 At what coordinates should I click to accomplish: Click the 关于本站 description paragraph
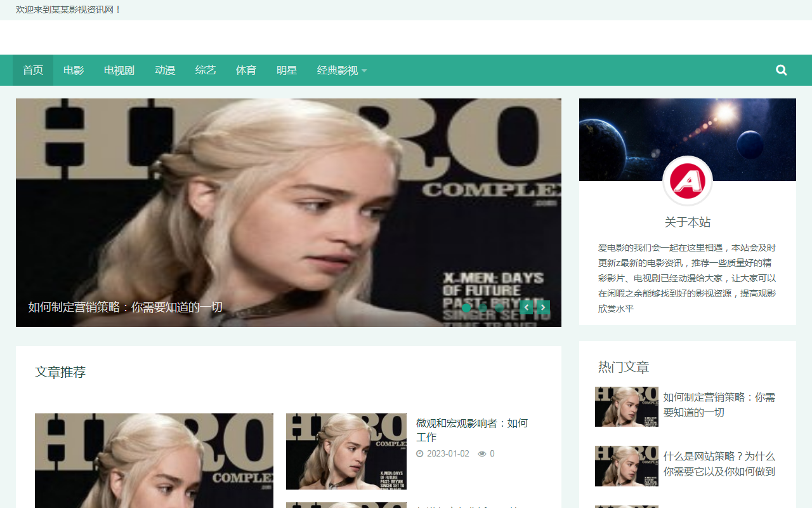coord(688,278)
